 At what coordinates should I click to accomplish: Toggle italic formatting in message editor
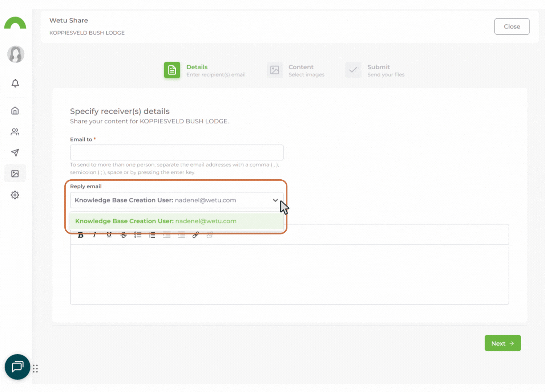[94, 235]
